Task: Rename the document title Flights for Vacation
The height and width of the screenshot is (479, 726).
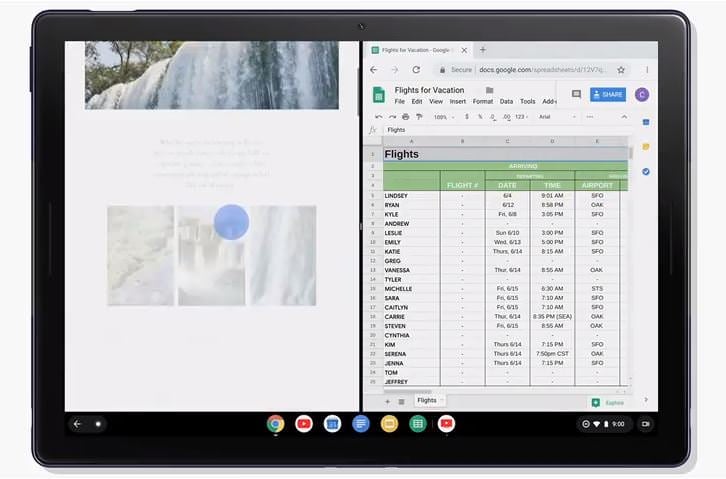Action: tap(429, 90)
